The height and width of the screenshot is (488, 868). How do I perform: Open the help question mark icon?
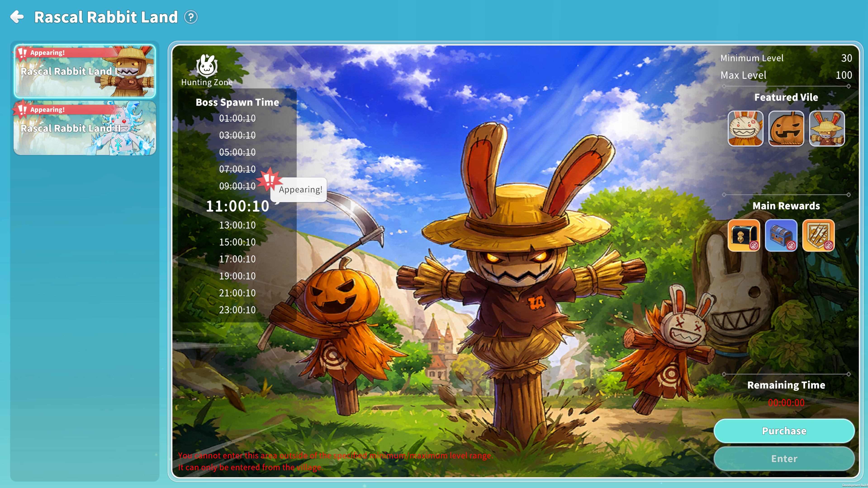pos(191,17)
